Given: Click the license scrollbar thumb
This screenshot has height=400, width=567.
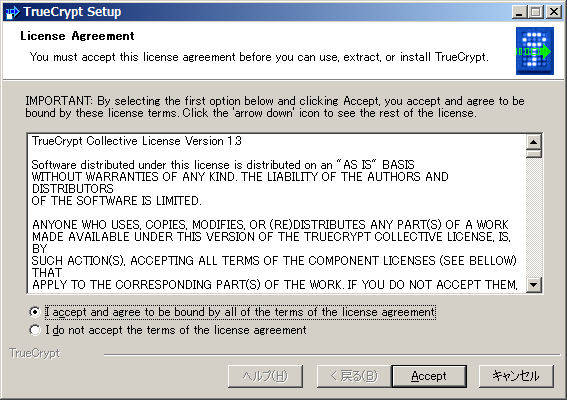Looking at the screenshot, I should 534,154.
